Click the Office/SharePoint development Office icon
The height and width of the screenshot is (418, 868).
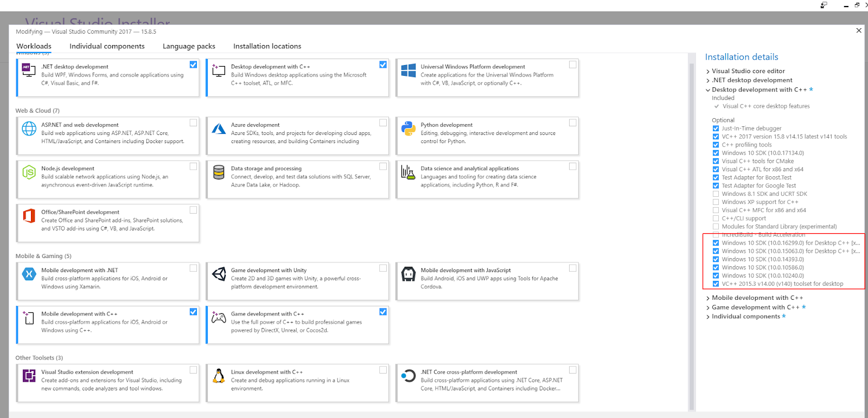(x=29, y=216)
